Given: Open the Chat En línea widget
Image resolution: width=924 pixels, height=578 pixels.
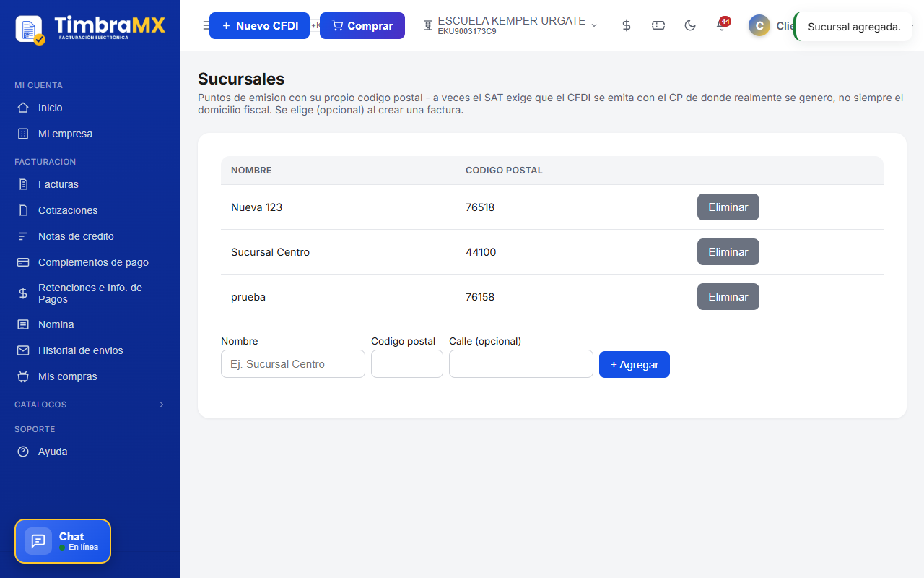Looking at the screenshot, I should point(63,541).
